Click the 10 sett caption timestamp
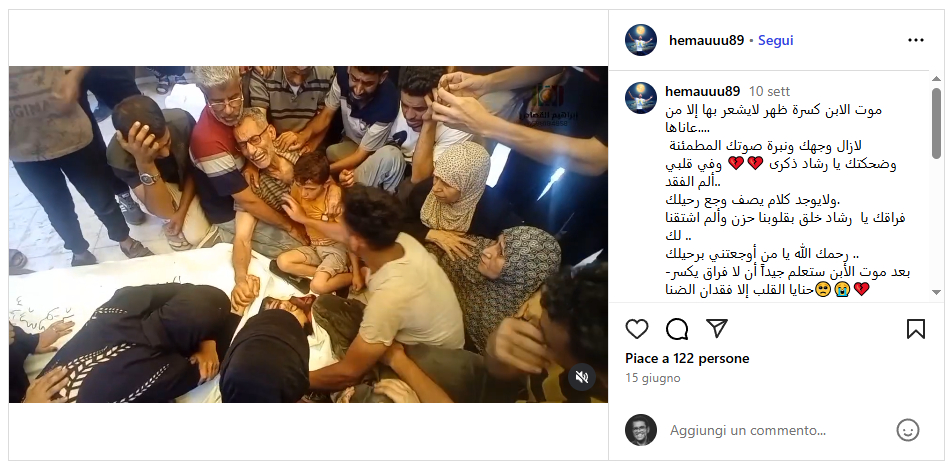This screenshot has height=465, width=948. pos(770,92)
